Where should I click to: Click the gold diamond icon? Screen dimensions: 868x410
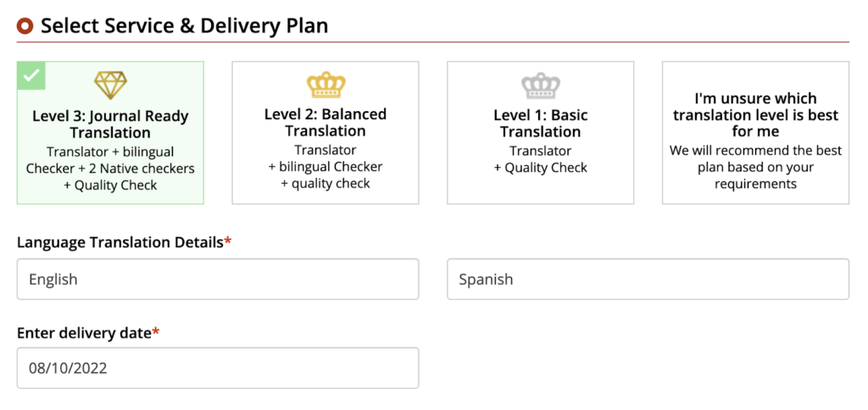[x=110, y=86]
